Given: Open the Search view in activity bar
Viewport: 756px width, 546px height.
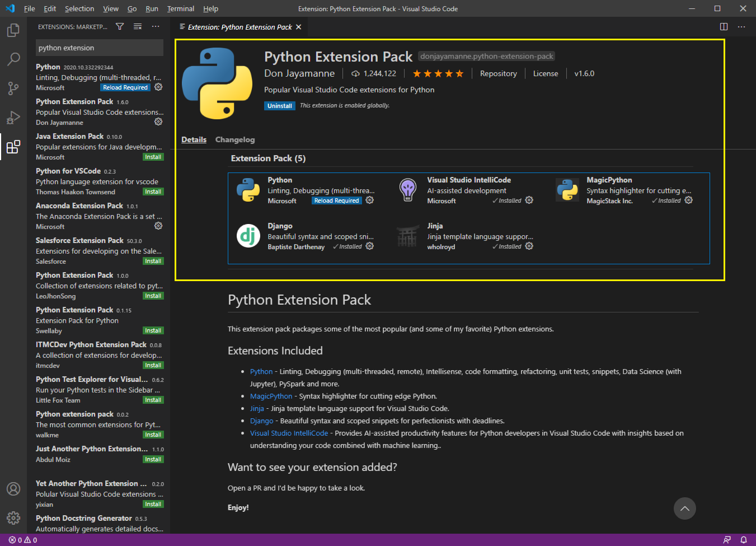Looking at the screenshot, I should coord(13,59).
